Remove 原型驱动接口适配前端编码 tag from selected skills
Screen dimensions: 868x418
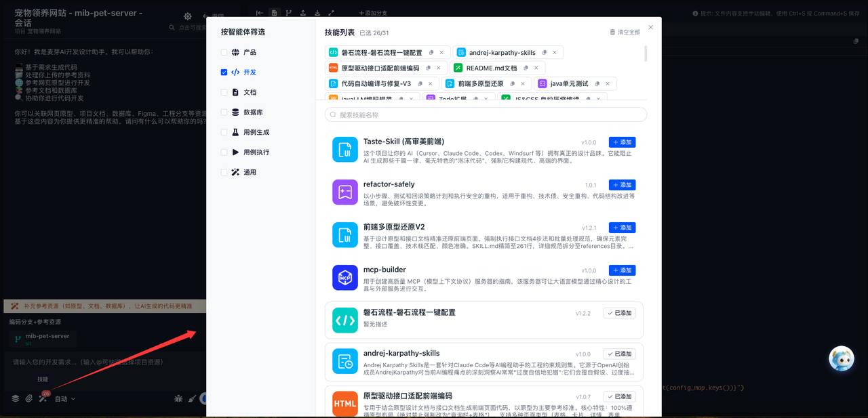tap(438, 68)
